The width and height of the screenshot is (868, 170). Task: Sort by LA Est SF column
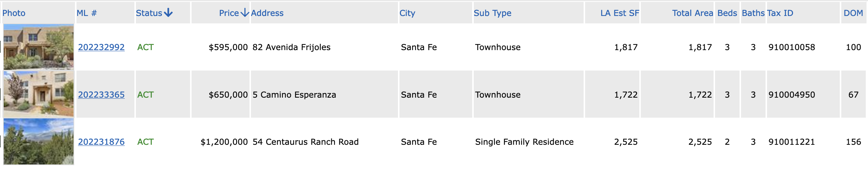click(x=620, y=13)
